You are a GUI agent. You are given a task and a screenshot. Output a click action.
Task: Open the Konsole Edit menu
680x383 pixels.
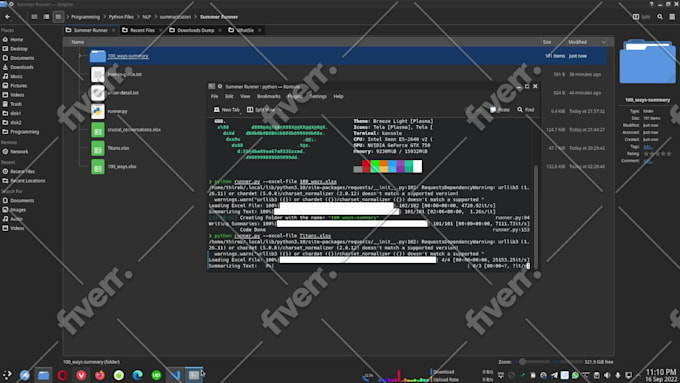click(229, 96)
